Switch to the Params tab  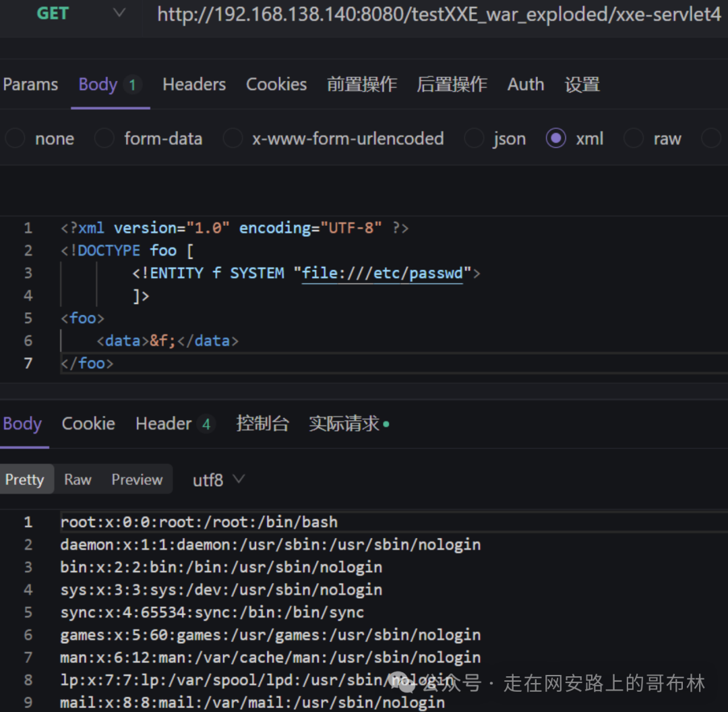pos(30,84)
